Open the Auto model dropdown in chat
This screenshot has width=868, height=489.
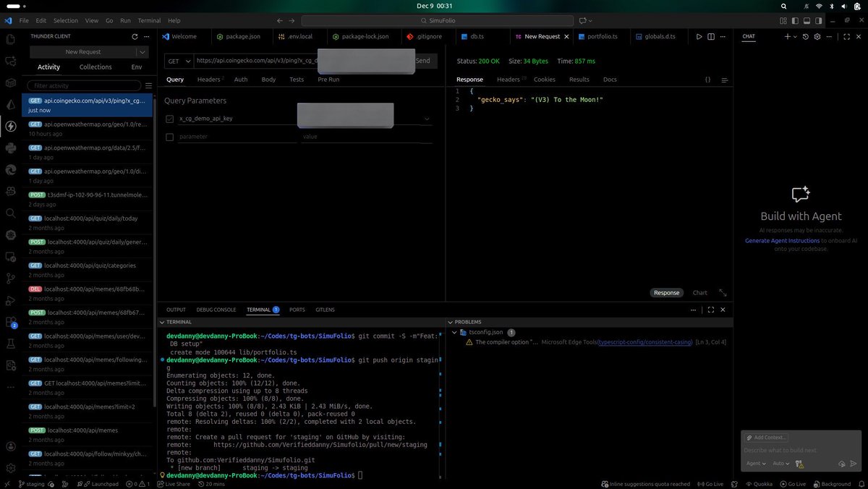(780, 464)
